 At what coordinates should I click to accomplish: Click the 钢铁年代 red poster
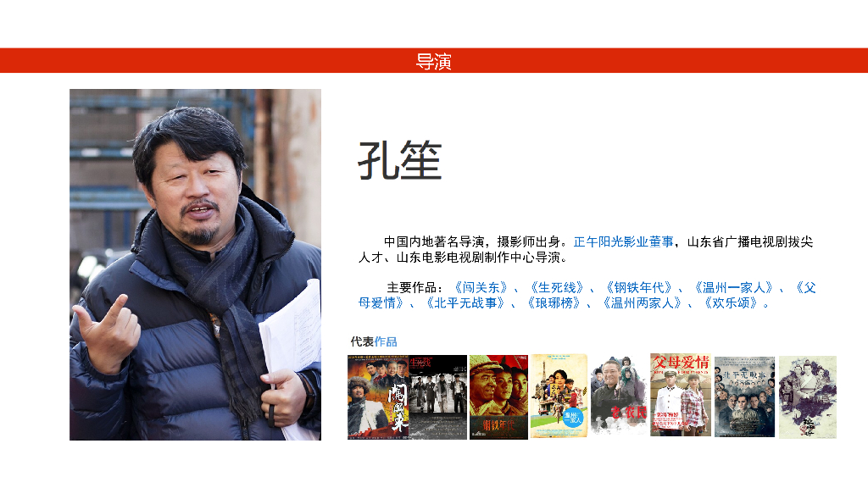[498, 397]
